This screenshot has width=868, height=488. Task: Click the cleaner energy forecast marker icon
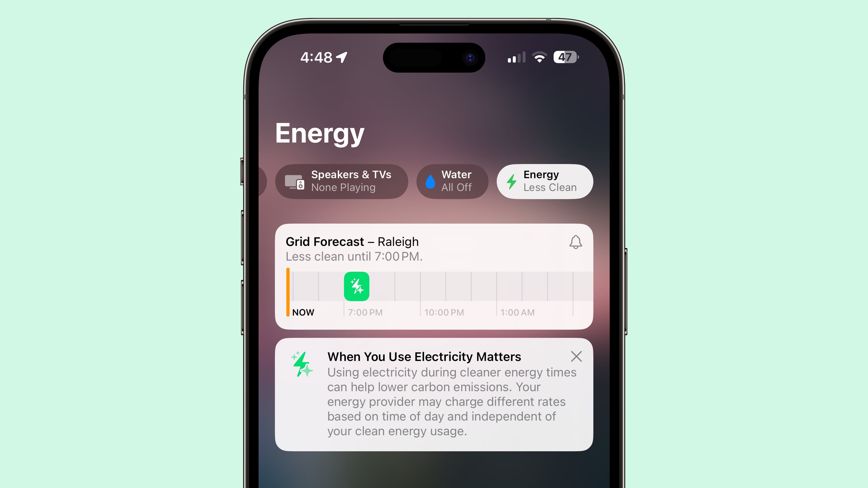tap(357, 285)
